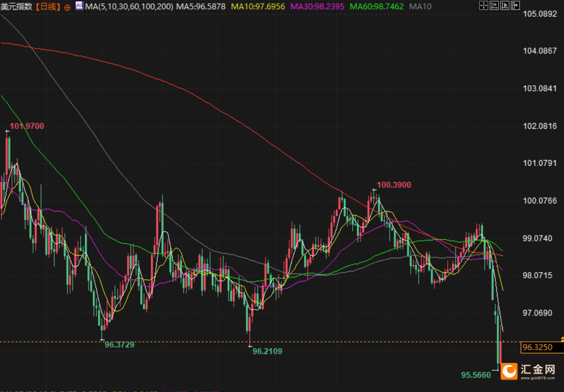Click the 104.0867 price axis label
Screen dimensions: 564x392
click(x=540, y=51)
